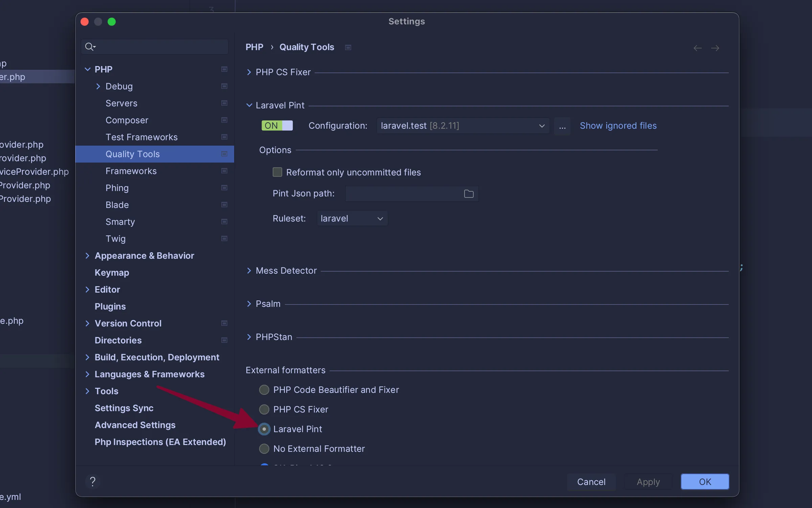Click the Cancel button
Image resolution: width=812 pixels, height=508 pixels.
tap(591, 482)
